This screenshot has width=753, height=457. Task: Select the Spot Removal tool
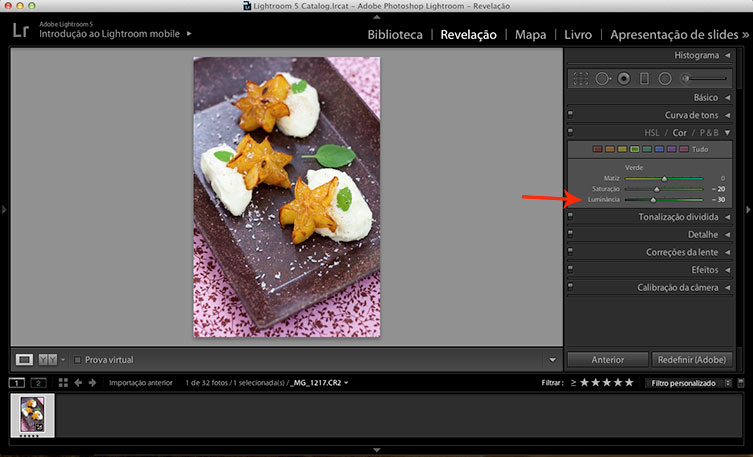(x=602, y=78)
